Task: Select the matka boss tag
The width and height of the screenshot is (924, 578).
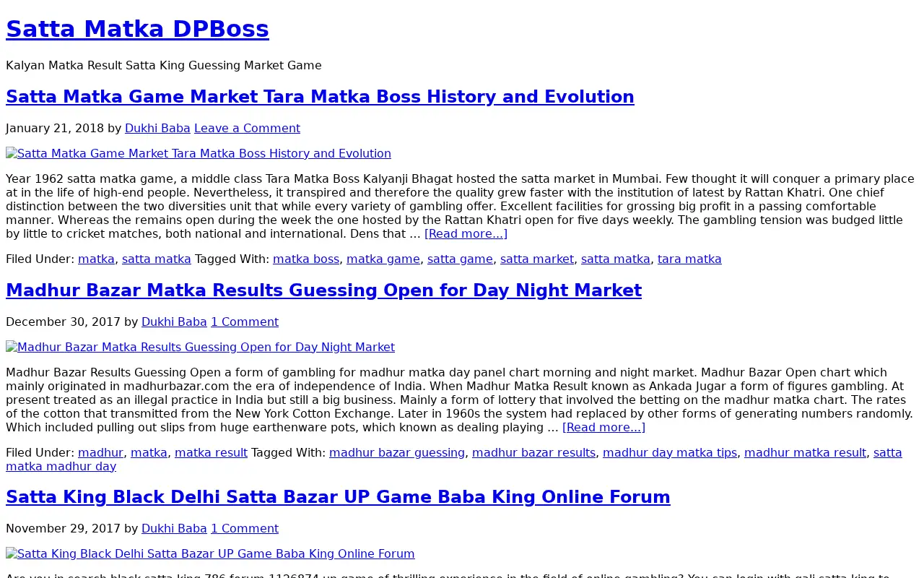Action: (306, 259)
